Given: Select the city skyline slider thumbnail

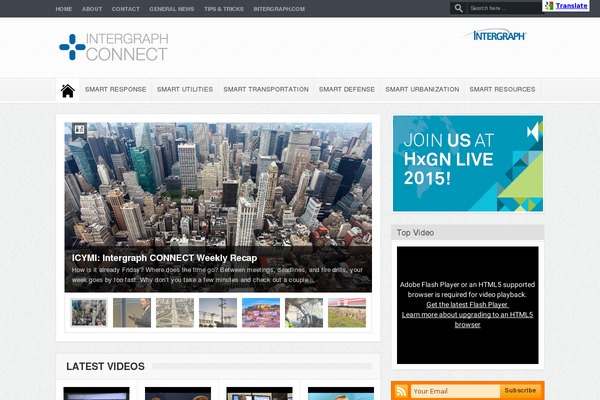Looking at the screenshot, I should coord(89,313).
